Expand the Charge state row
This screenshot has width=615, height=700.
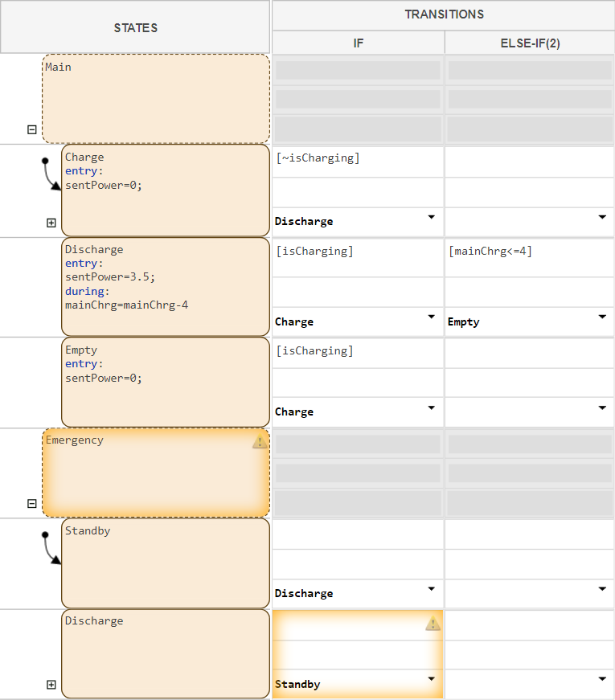point(51,223)
